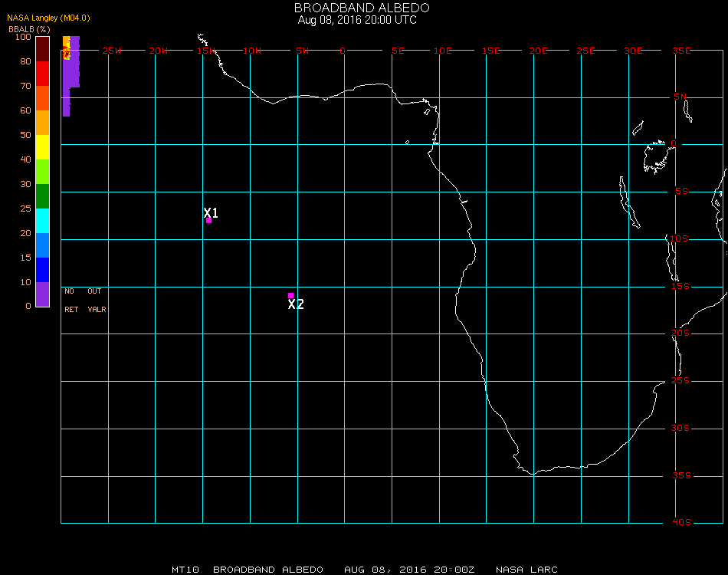Select the dark red 80-100 color band
Viewport: 728px width, 575px height.
43,49
